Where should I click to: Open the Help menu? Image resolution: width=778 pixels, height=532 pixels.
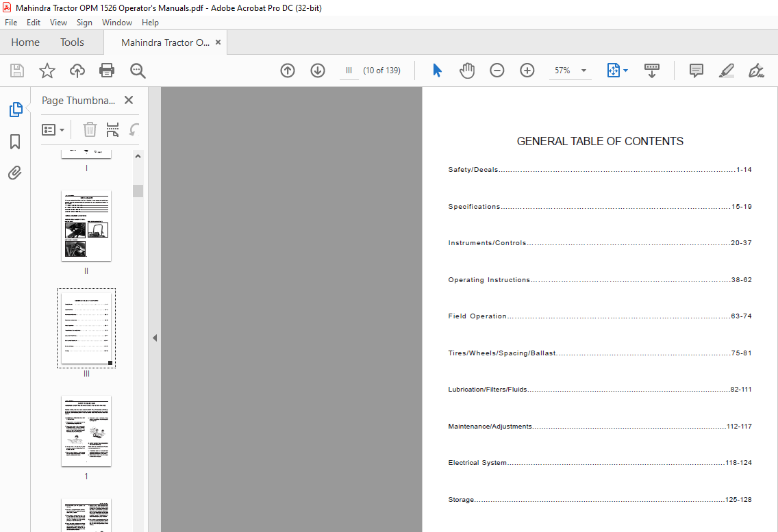150,23
